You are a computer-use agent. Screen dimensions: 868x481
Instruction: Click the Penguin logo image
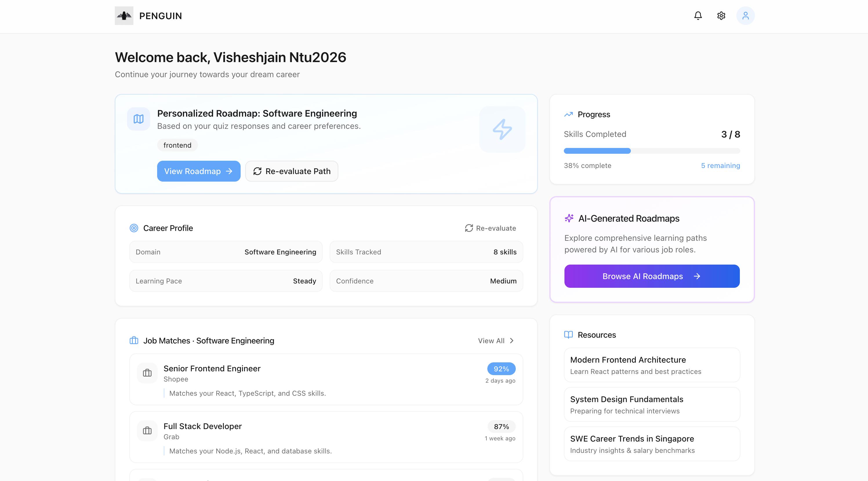coord(124,16)
